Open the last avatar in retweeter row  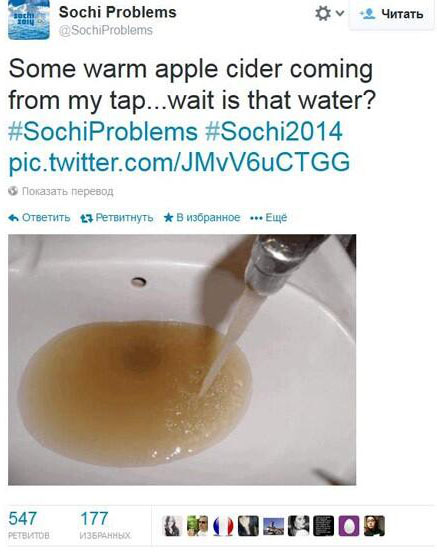pos(374,526)
